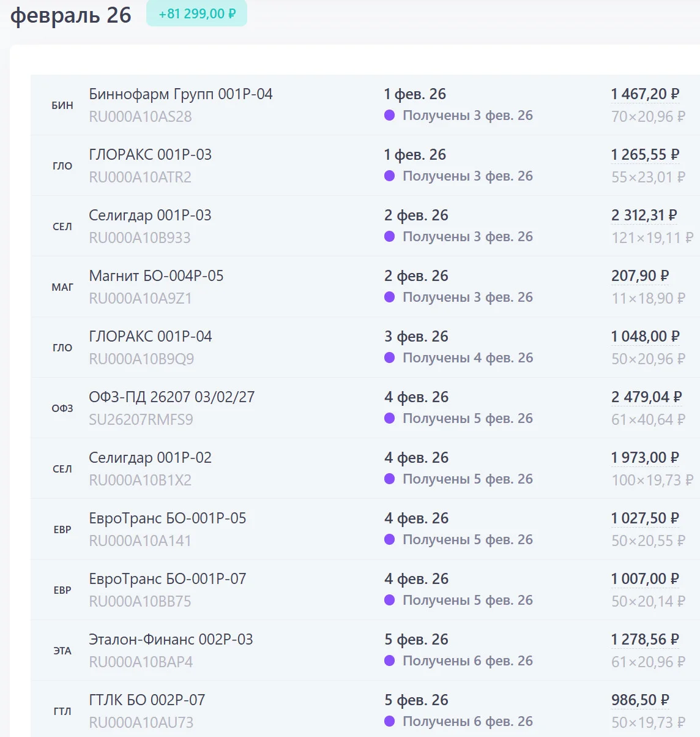The height and width of the screenshot is (737, 700).
Task: Click the 50×20,55 ₽ coupon breakdown
Action: 648,541
